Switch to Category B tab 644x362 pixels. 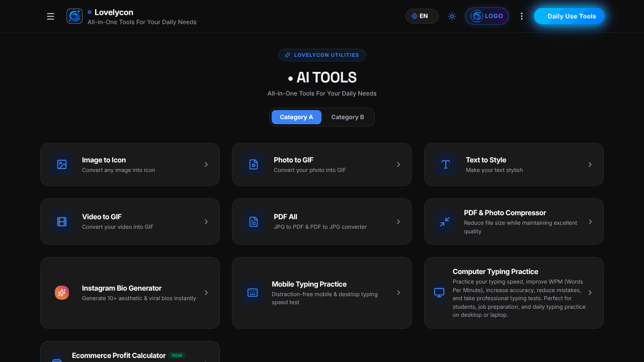pos(348,117)
